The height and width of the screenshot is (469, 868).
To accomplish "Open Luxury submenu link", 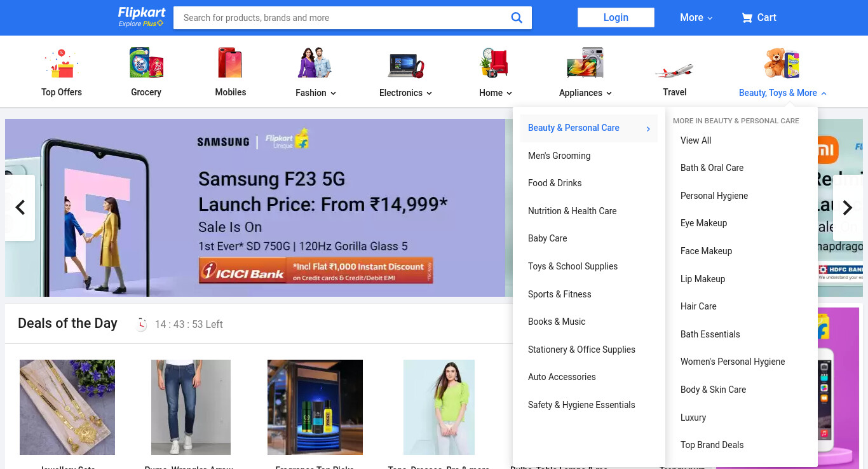I will coord(693,418).
